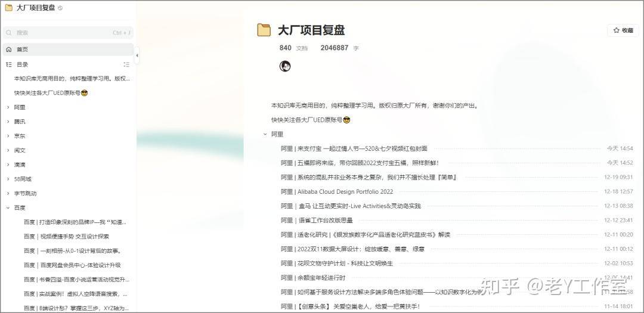Click timestamp 12-02 10:53
644x313 pixels.
pos(618,264)
